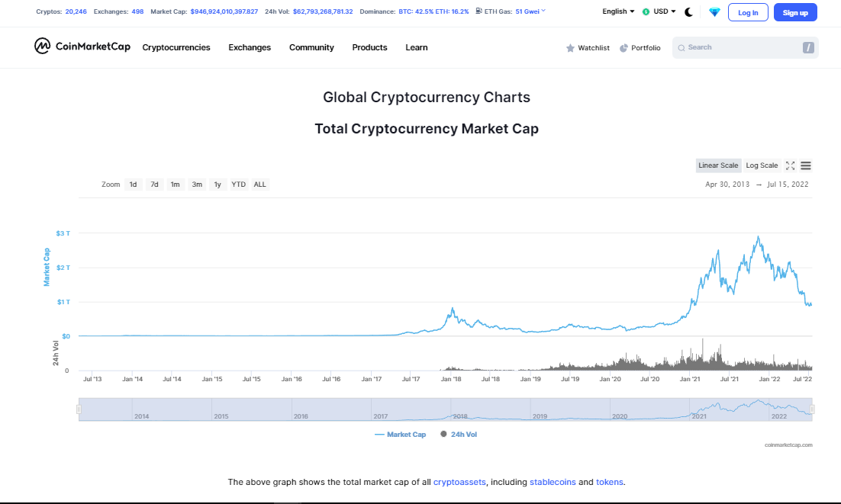Switch chart to Log Scale
The width and height of the screenshot is (841, 504).
tap(762, 165)
